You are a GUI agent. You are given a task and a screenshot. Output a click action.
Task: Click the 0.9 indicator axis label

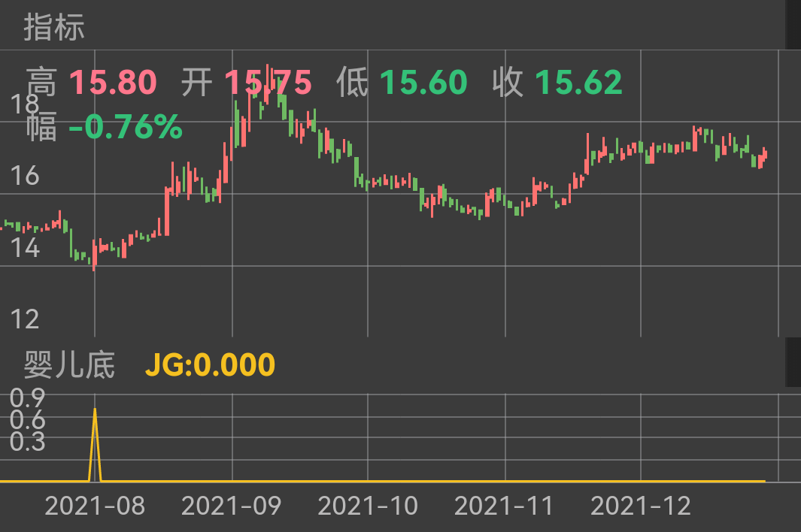click(28, 397)
